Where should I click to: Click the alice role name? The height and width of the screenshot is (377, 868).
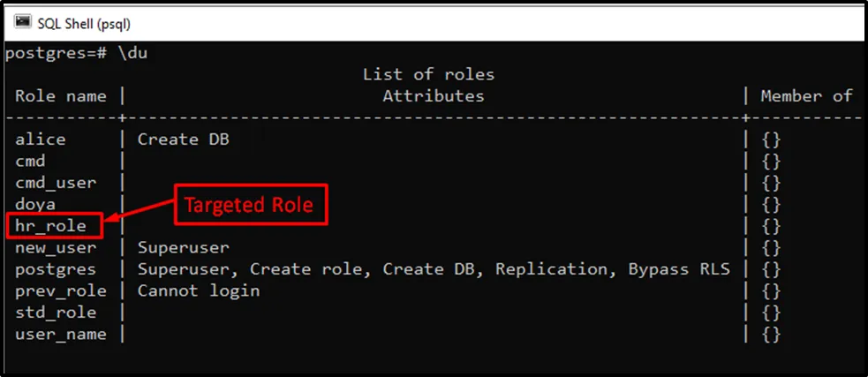tap(41, 139)
